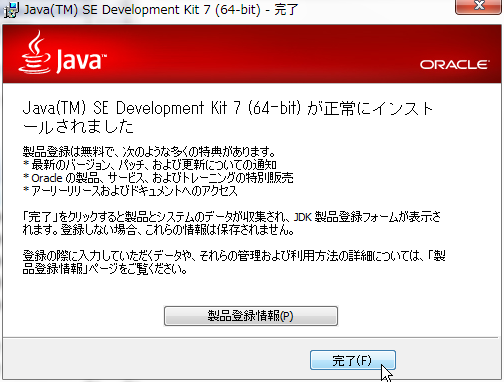This screenshot has height=382, width=504.
Task: Click window title 'Java(TM) SE Development Kit 7 (64-bit) - 完了'
Action: pyautogui.click(x=161, y=9)
